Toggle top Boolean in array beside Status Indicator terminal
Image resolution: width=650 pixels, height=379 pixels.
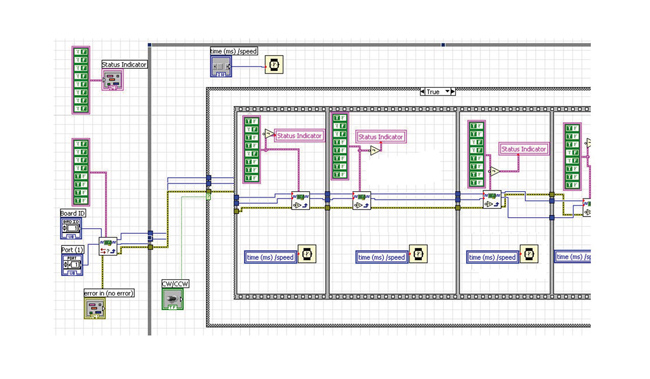click(x=81, y=52)
